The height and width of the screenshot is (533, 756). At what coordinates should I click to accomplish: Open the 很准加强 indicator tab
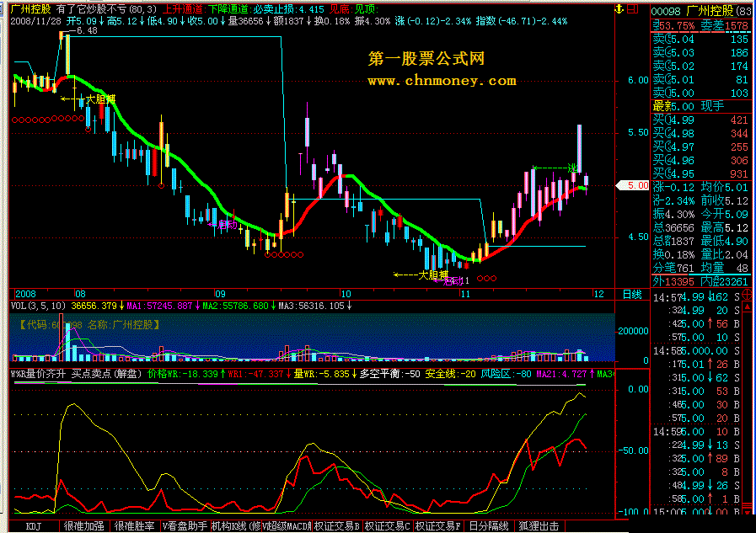(84, 526)
